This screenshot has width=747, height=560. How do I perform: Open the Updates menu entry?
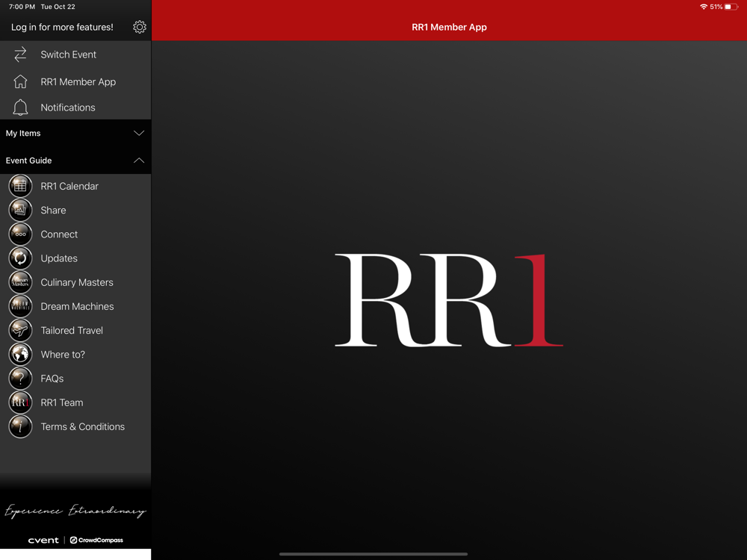click(75, 258)
